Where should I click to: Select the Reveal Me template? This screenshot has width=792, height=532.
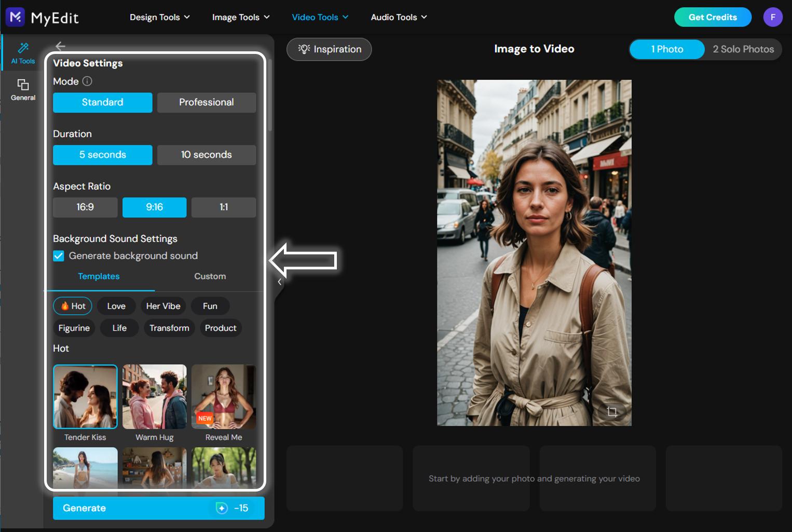tap(224, 397)
